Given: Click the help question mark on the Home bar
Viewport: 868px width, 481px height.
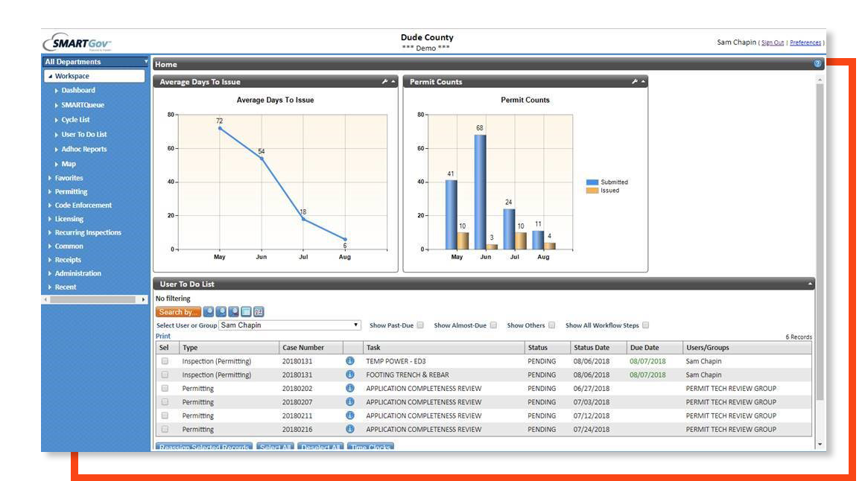Looking at the screenshot, I should (817, 64).
